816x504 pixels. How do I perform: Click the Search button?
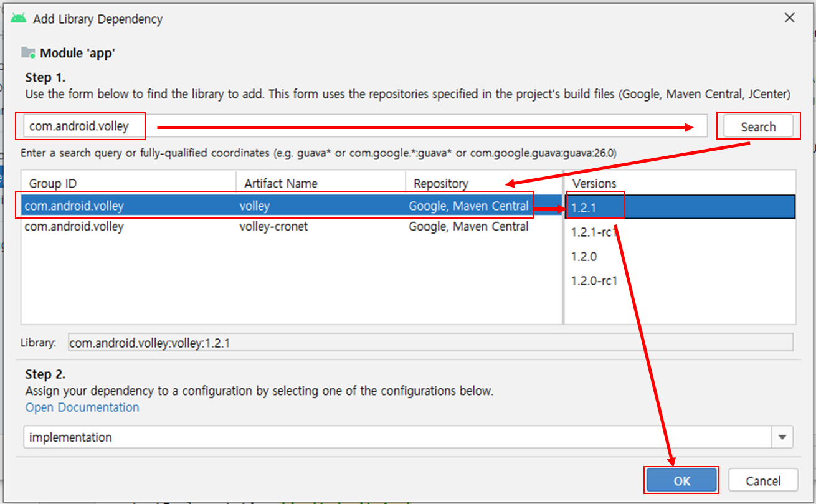pyautogui.click(x=758, y=126)
